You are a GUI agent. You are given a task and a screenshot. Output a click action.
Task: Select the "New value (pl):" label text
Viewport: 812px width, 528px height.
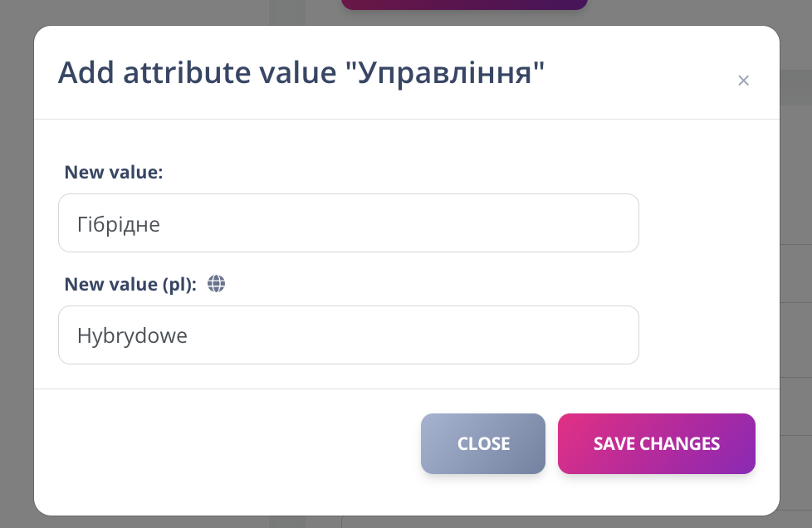pyautogui.click(x=129, y=284)
